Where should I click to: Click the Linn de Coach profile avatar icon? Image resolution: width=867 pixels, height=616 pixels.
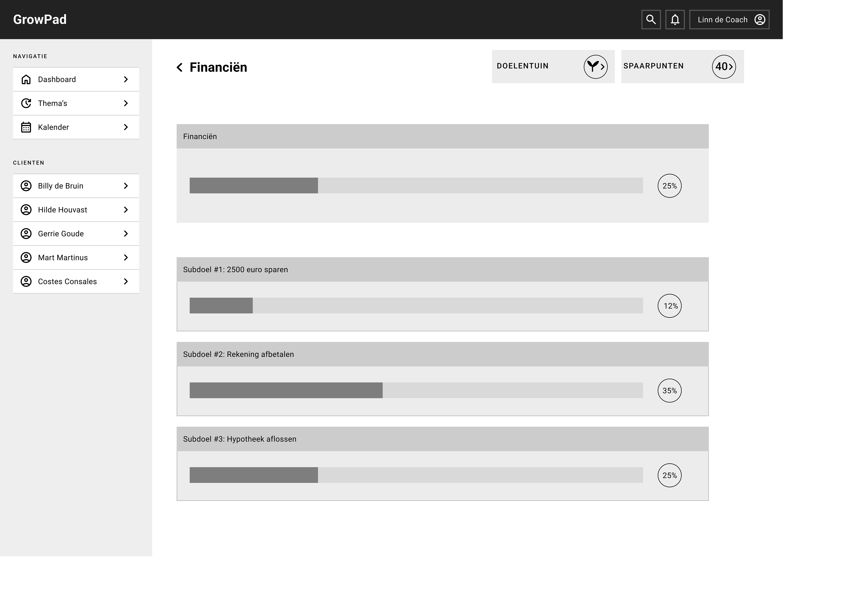[760, 19]
